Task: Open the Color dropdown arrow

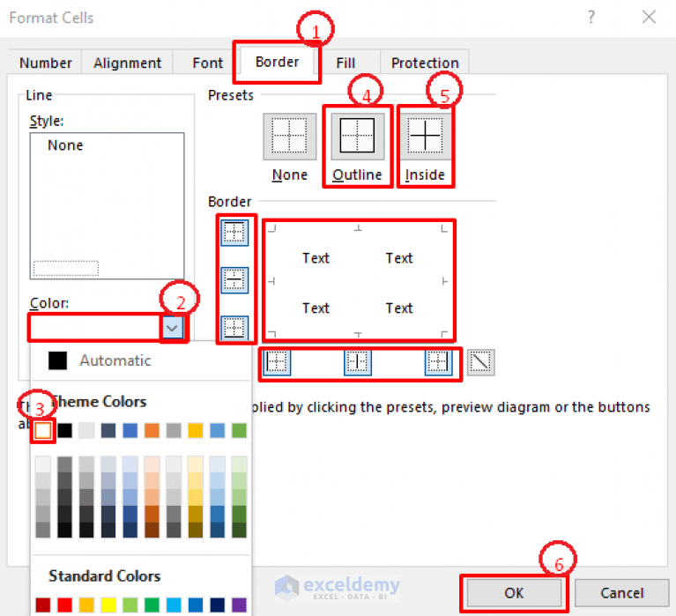Action: 173,329
